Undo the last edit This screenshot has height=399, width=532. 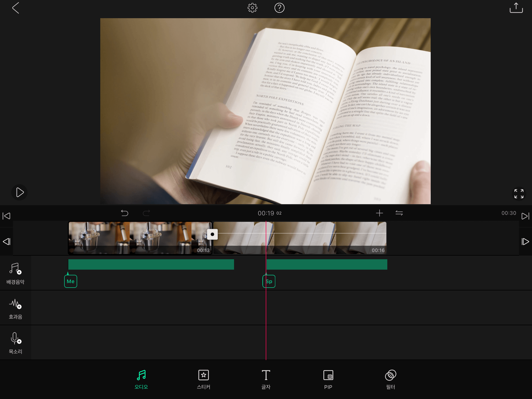[125, 213]
